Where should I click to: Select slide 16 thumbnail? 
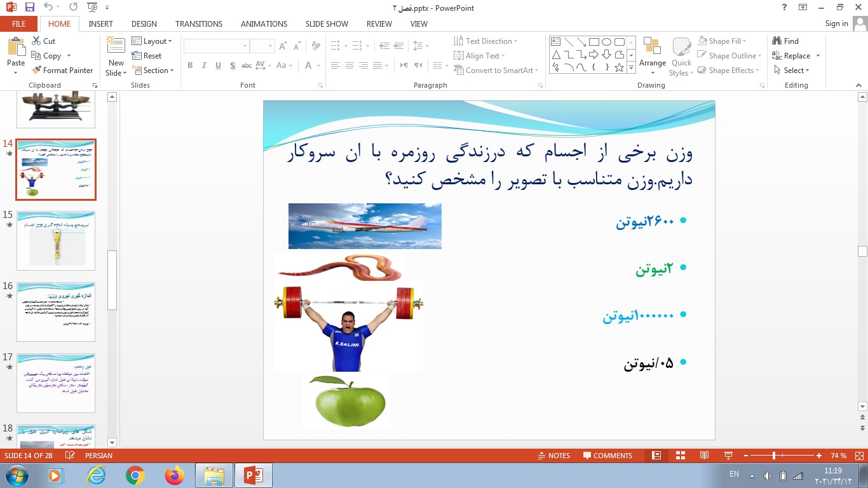click(56, 312)
